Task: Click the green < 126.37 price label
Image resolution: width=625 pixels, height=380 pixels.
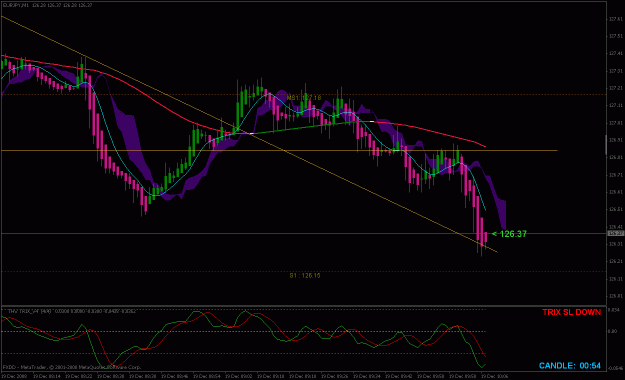Action: pyautogui.click(x=509, y=234)
